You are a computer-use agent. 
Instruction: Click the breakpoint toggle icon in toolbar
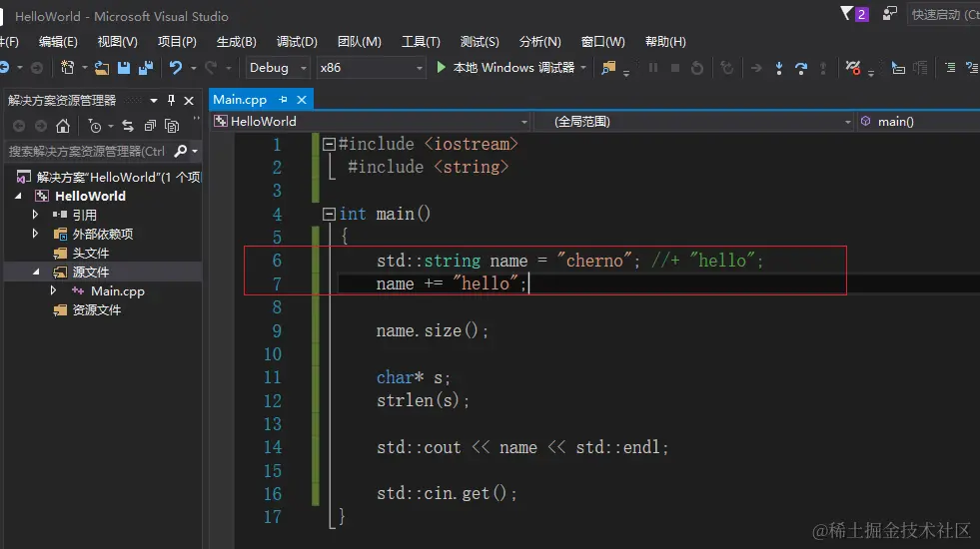pos(852,68)
